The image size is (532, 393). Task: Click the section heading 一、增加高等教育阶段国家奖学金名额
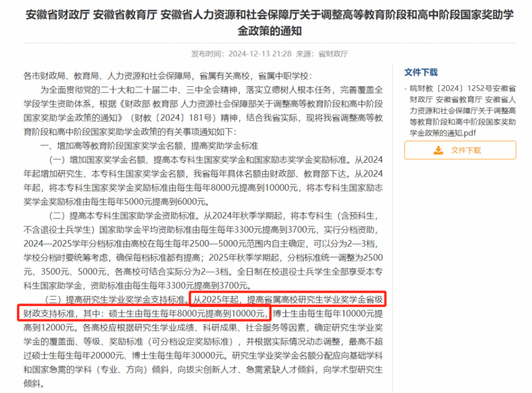coord(149,146)
